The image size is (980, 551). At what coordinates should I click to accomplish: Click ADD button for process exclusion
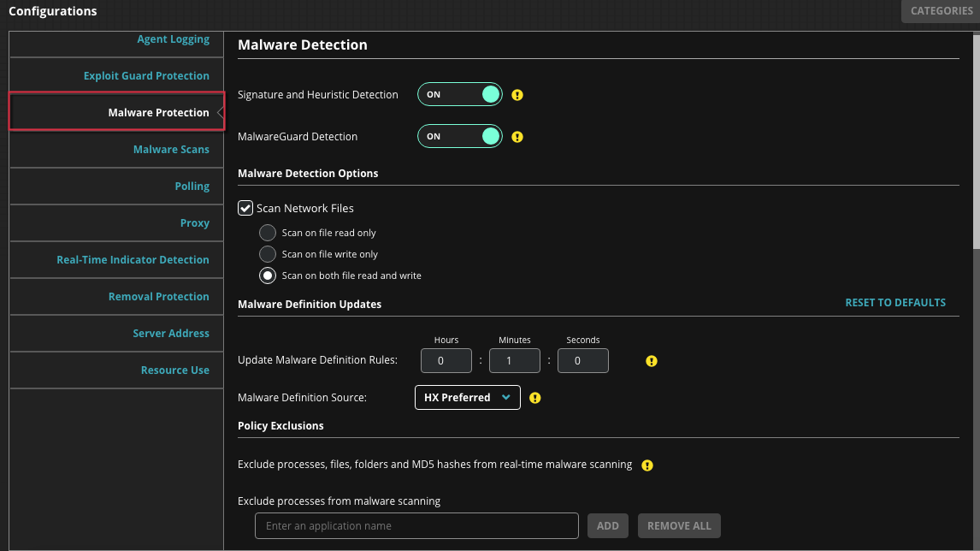coord(607,526)
